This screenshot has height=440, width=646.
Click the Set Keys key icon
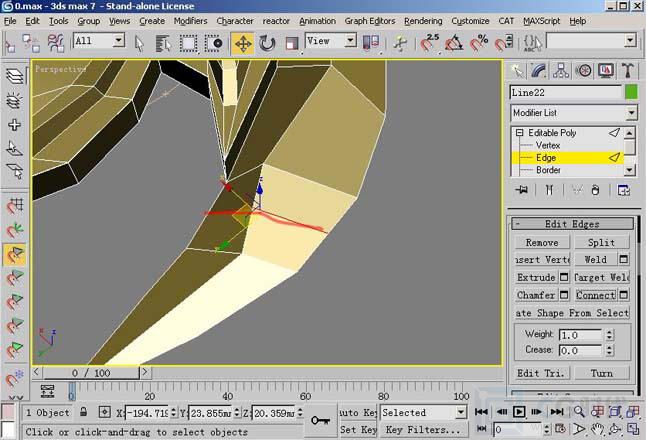[x=320, y=420]
